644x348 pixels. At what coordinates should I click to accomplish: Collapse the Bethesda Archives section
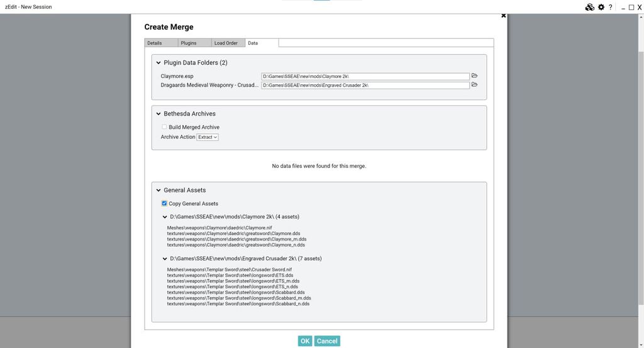point(158,114)
